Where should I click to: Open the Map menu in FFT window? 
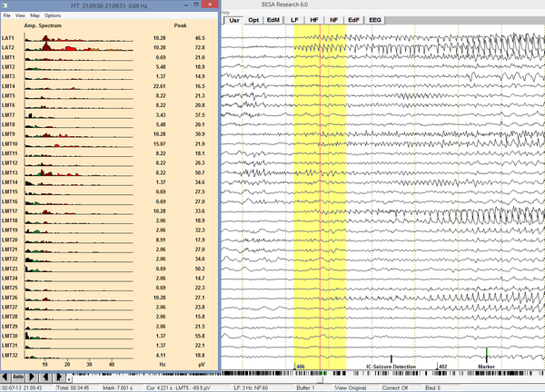pos(35,15)
